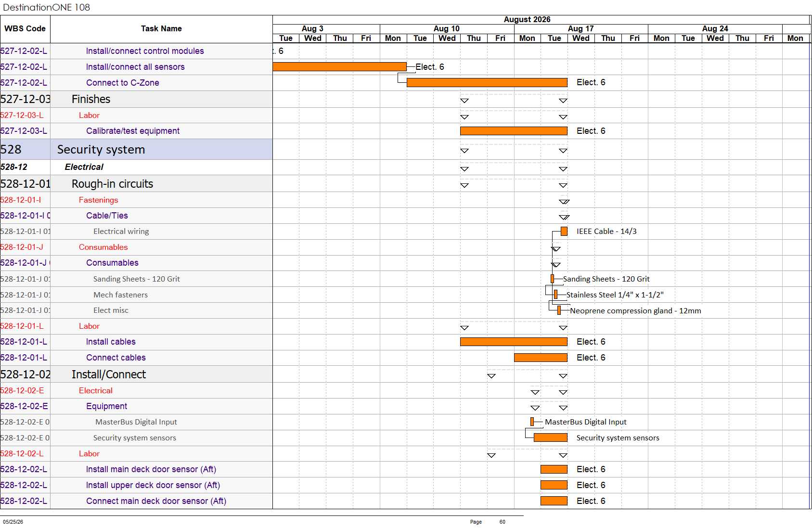Select the Connect main deck door sensor (Aft) task
This screenshot has height=528, width=812.
[x=156, y=501]
